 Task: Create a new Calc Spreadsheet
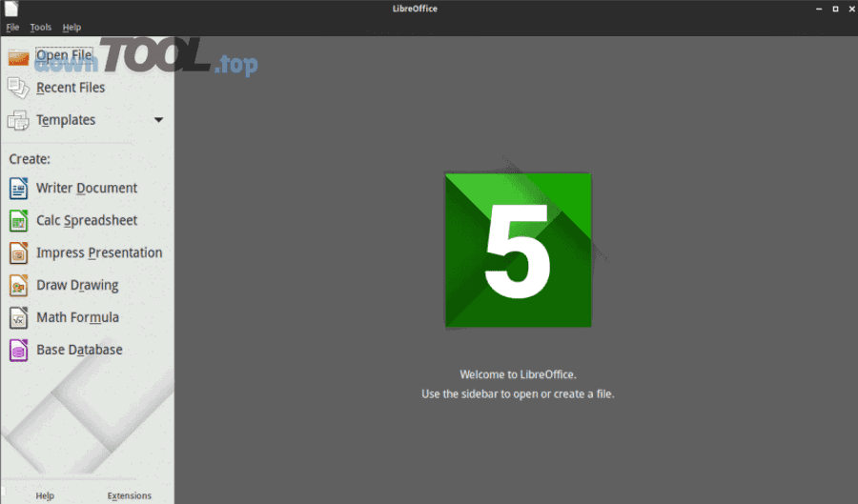(87, 220)
